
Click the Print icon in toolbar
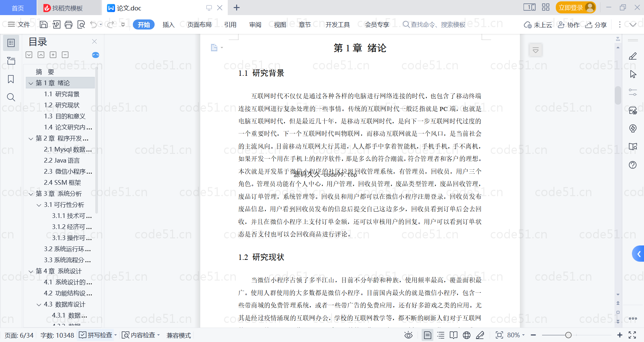[68, 24]
